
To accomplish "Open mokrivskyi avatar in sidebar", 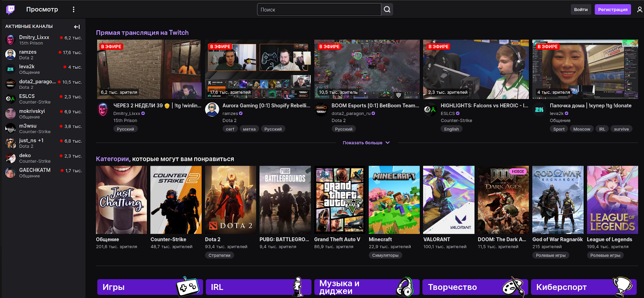I will point(10,114).
